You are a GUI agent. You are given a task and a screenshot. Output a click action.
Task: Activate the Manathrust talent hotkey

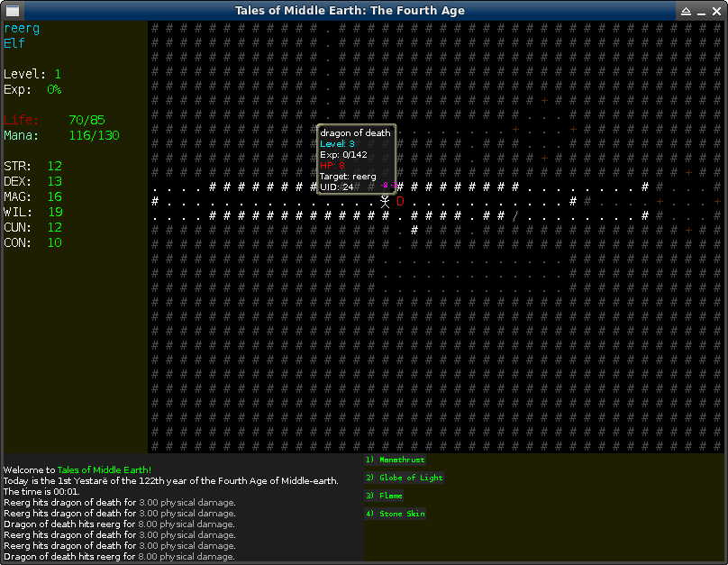(396, 460)
